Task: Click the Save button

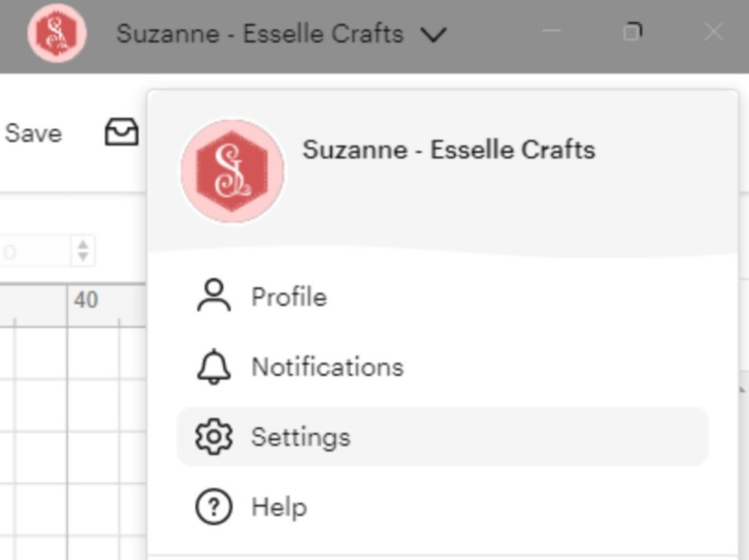Action: [33, 132]
